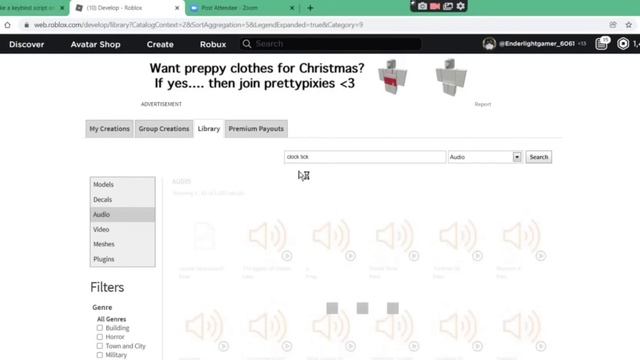Viewport: 640px width, 360px height.
Task: Open the avatar profile picture
Action: click(x=489, y=44)
